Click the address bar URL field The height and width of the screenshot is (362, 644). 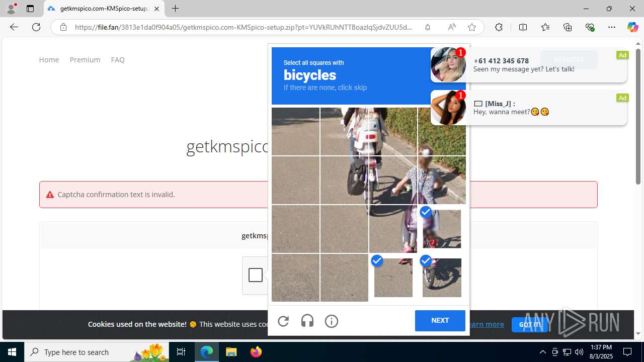pos(244,27)
